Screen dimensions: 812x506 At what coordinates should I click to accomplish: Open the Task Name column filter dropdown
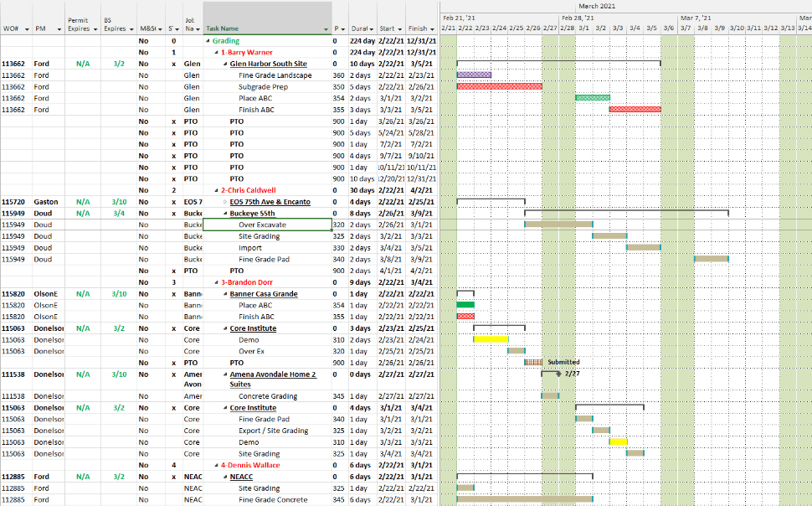[326, 29]
